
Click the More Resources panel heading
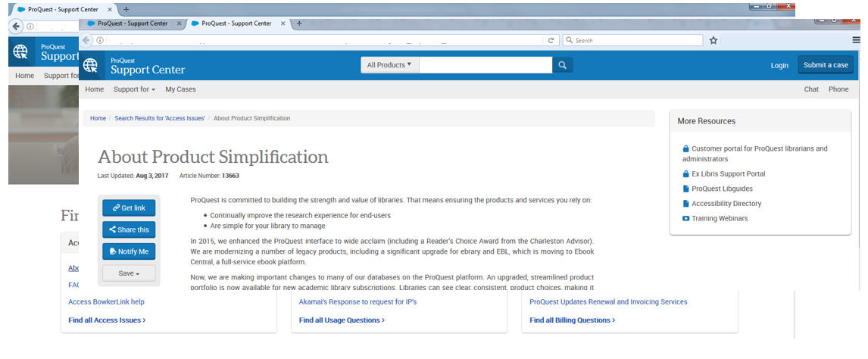coord(707,121)
